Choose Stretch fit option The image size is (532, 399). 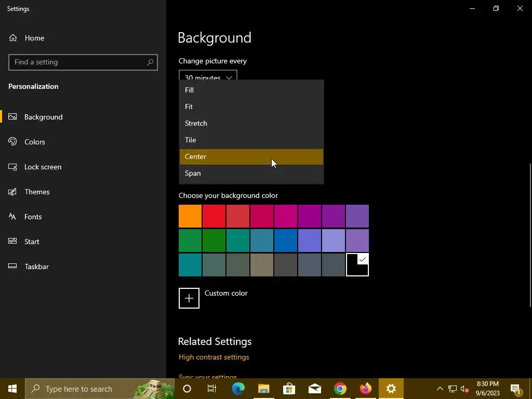(251, 123)
